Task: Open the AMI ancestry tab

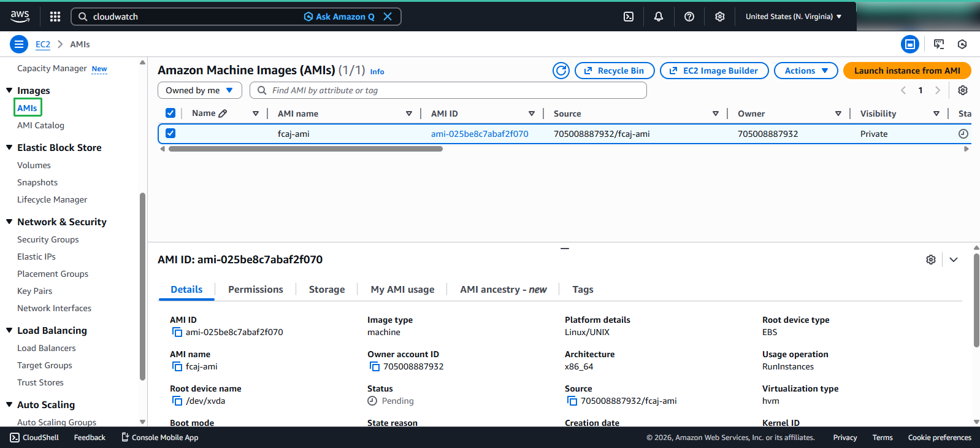Action: pos(503,290)
